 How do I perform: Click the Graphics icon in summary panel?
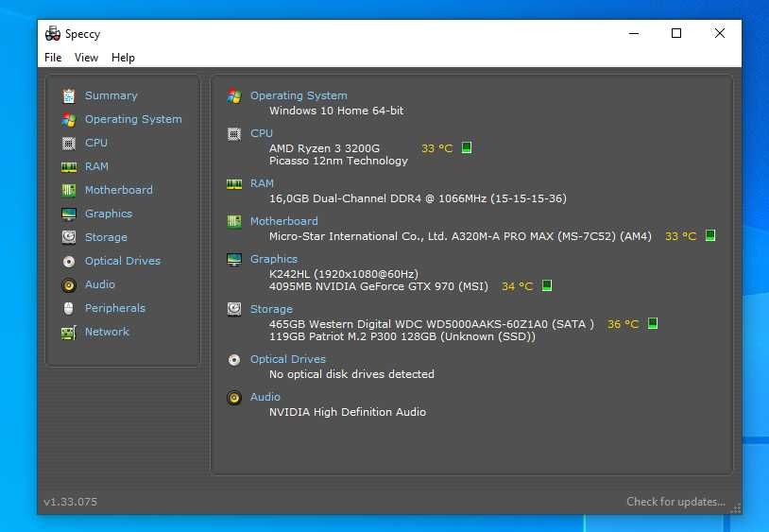pos(234,259)
